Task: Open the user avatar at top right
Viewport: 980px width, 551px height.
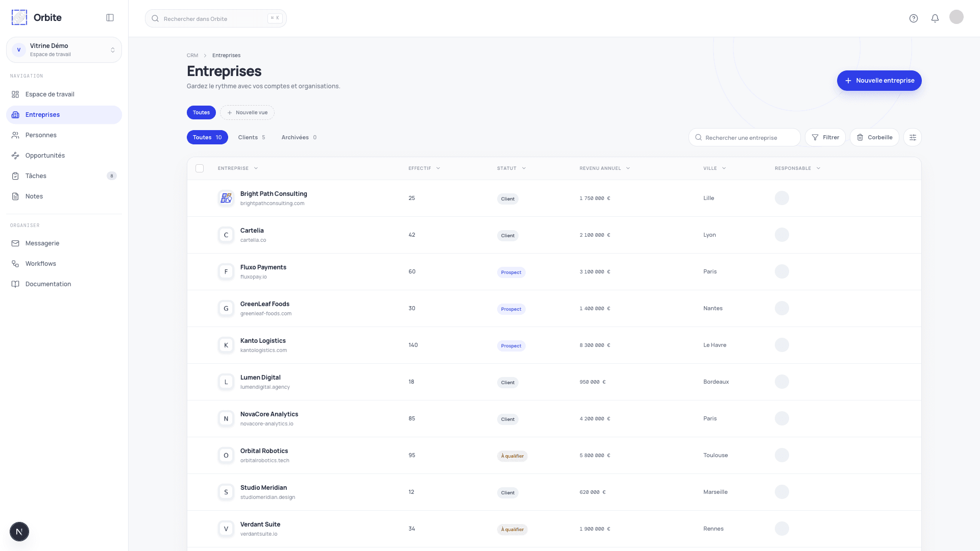Action: (x=957, y=17)
